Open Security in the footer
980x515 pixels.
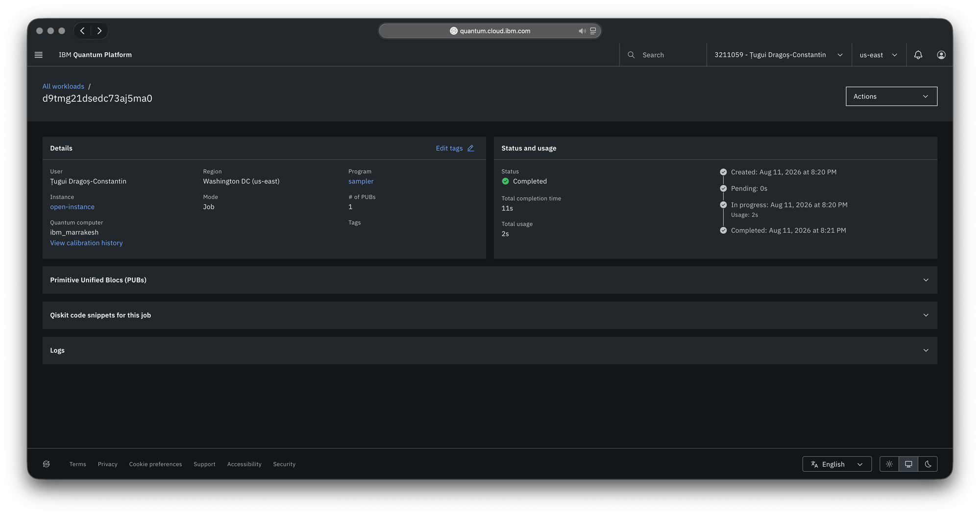point(284,464)
